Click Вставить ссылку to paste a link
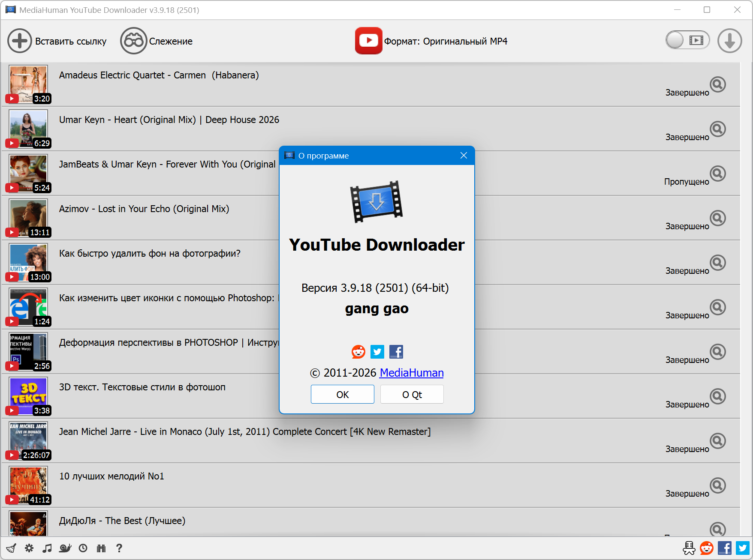 [x=57, y=41]
